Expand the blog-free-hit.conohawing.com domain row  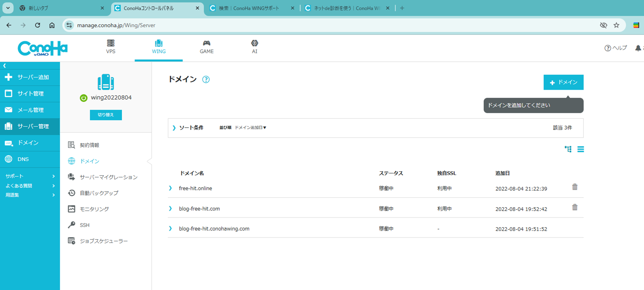tap(170, 229)
